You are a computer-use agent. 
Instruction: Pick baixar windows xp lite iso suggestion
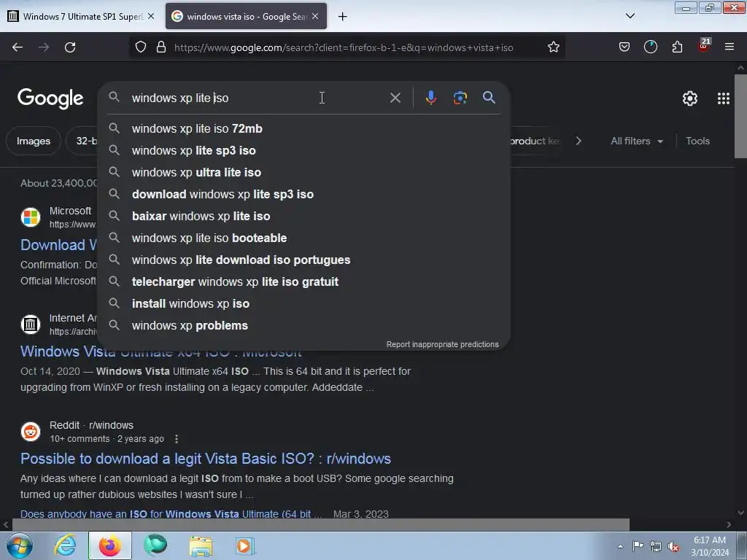(x=304, y=216)
